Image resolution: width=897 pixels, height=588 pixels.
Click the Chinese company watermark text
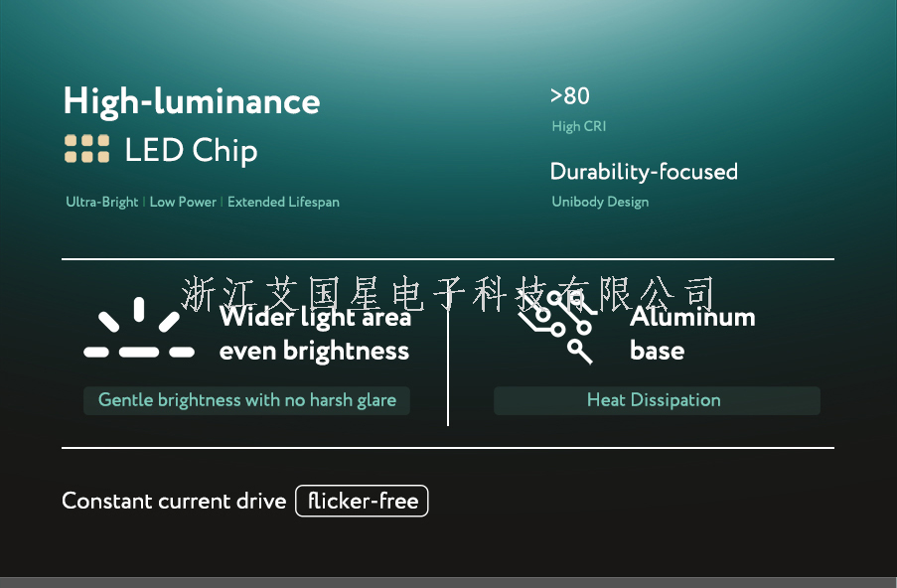pyautogui.click(x=449, y=293)
